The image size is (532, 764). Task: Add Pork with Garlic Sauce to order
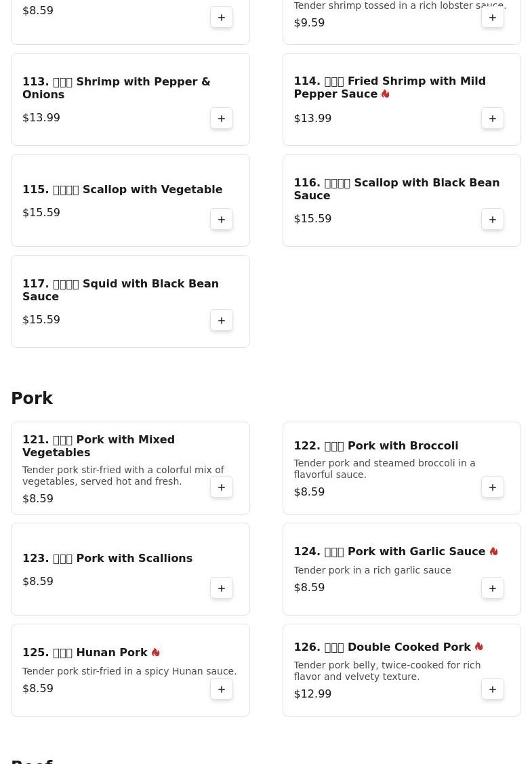click(493, 588)
